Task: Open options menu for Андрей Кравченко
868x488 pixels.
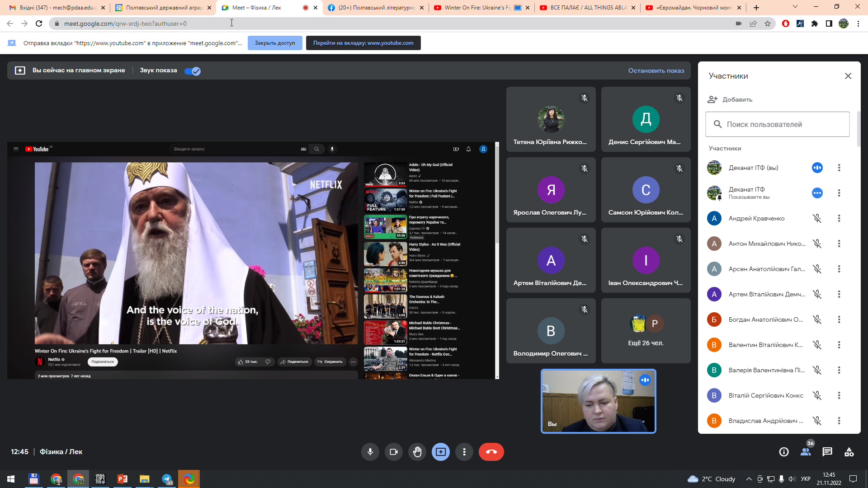Action: click(x=839, y=218)
